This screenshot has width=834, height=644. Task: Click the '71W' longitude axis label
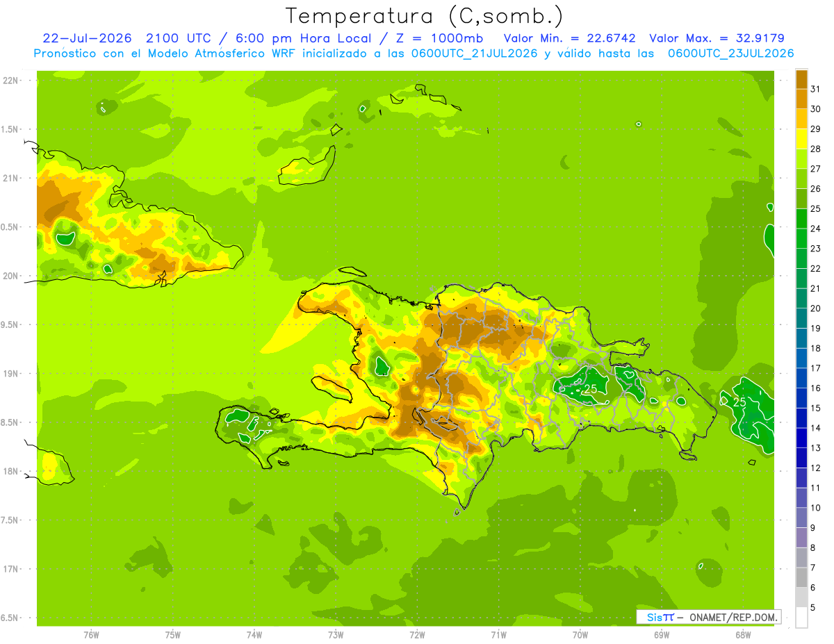[498, 634]
